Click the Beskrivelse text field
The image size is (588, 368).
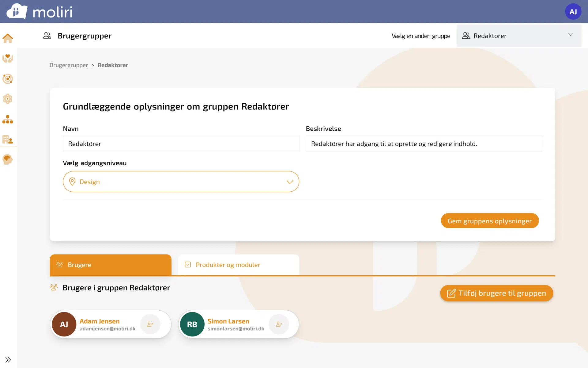pyautogui.click(x=424, y=144)
